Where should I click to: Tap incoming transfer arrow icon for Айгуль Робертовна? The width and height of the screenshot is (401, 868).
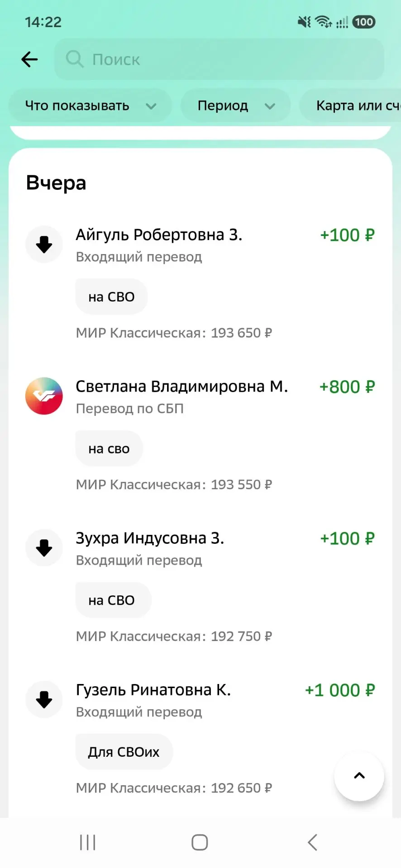[44, 245]
